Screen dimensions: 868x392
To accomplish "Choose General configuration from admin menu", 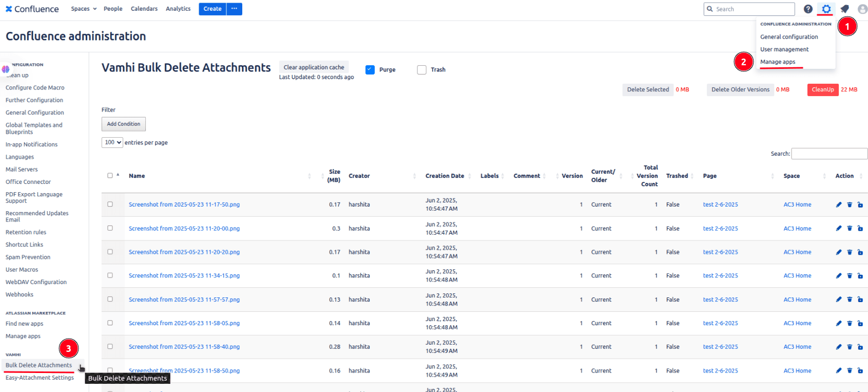I will point(789,37).
